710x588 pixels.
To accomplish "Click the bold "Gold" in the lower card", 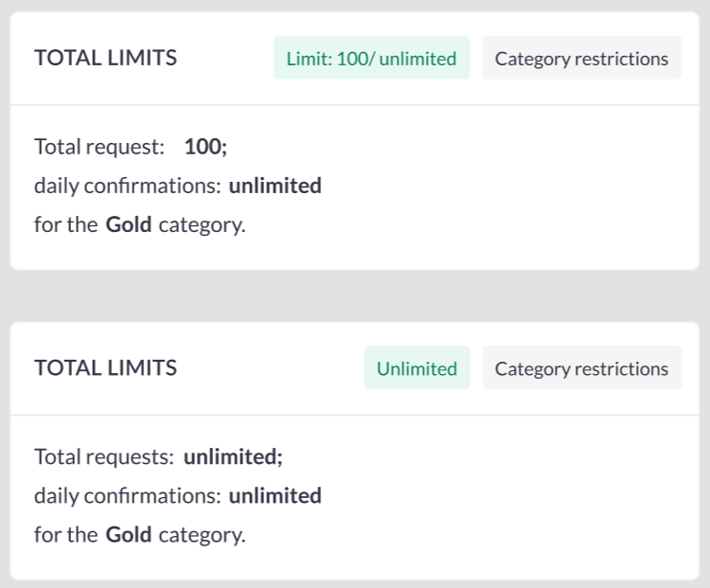I will coord(129,535).
